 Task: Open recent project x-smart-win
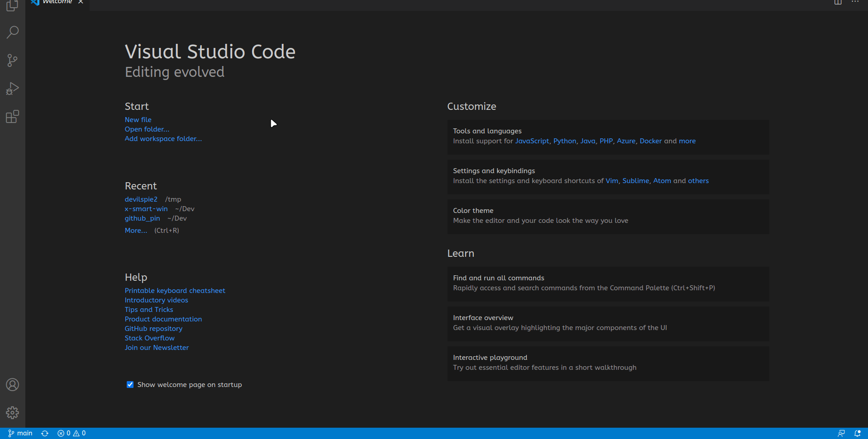pos(146,209)
